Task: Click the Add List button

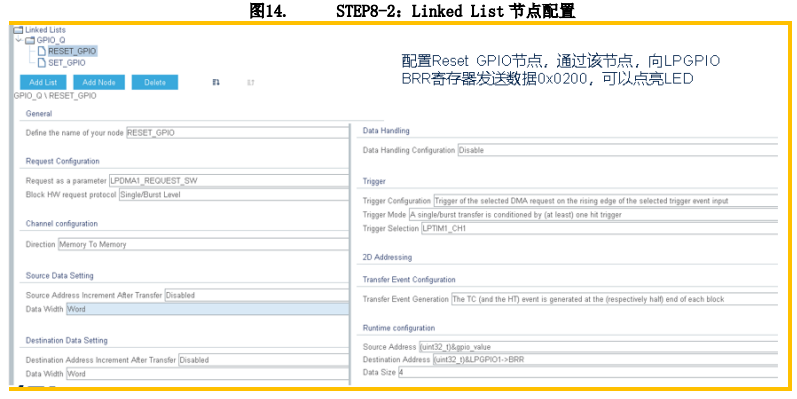Action: coord(43,82)
